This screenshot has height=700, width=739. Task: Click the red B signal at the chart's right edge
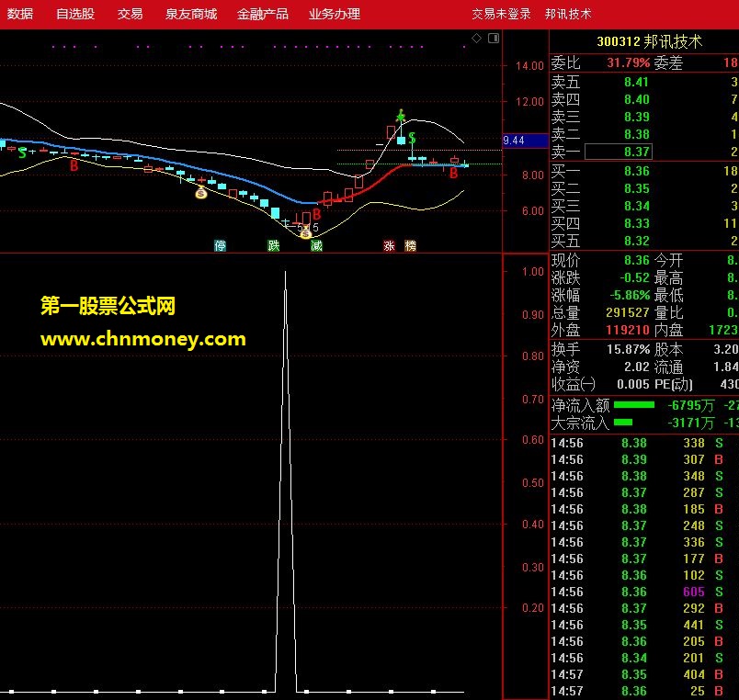[x=453, y=174]
